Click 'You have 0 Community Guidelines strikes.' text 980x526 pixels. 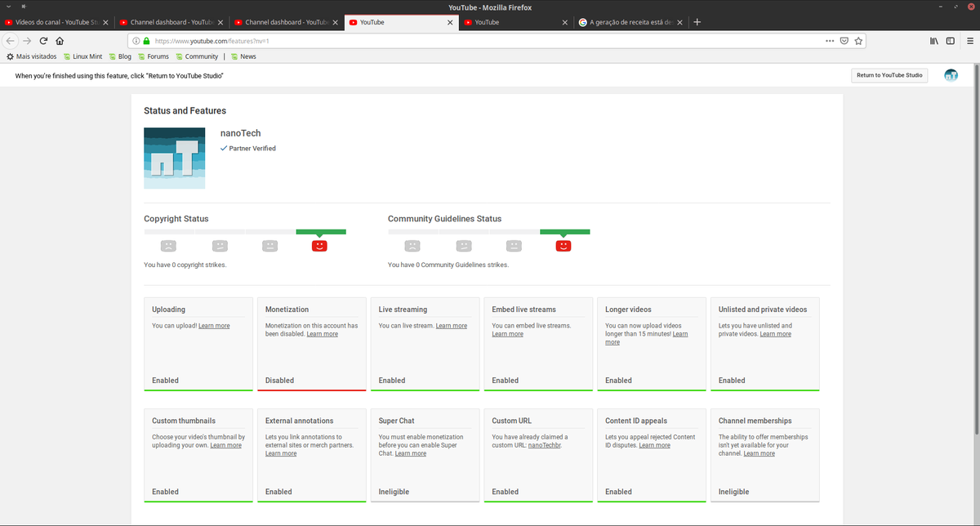pyautogui.click(x=448, y=265)
